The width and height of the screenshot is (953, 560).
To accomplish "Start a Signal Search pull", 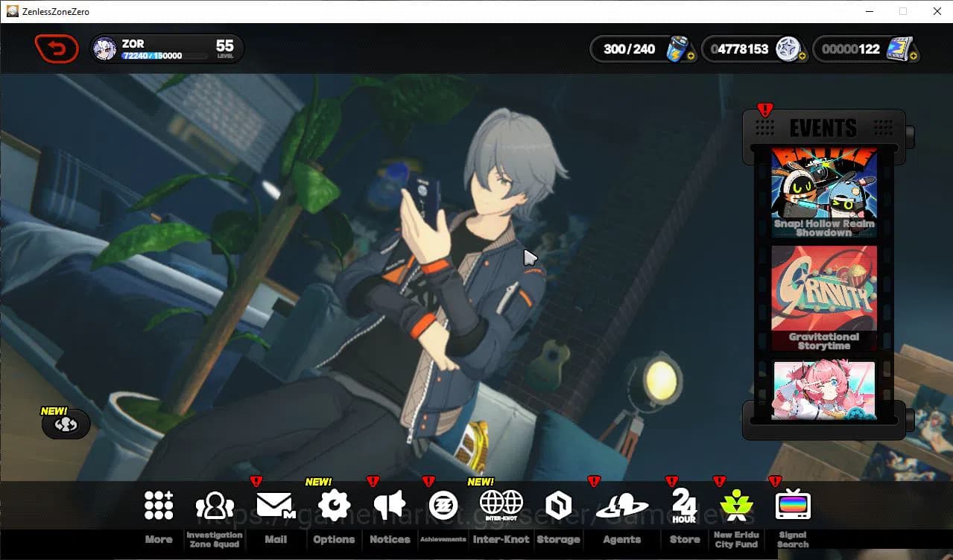I will click(793, 503).
